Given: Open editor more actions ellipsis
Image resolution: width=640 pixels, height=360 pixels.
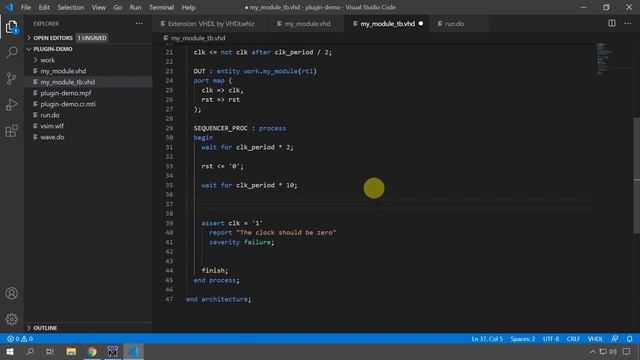Looking at the screenshot, I should pos(628,23).
